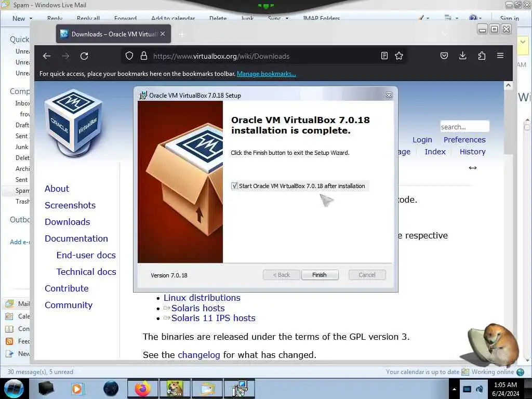Open the Feeds section icon in Live Mail
This screenshot has width=532, height=399.
coord(9,341)
